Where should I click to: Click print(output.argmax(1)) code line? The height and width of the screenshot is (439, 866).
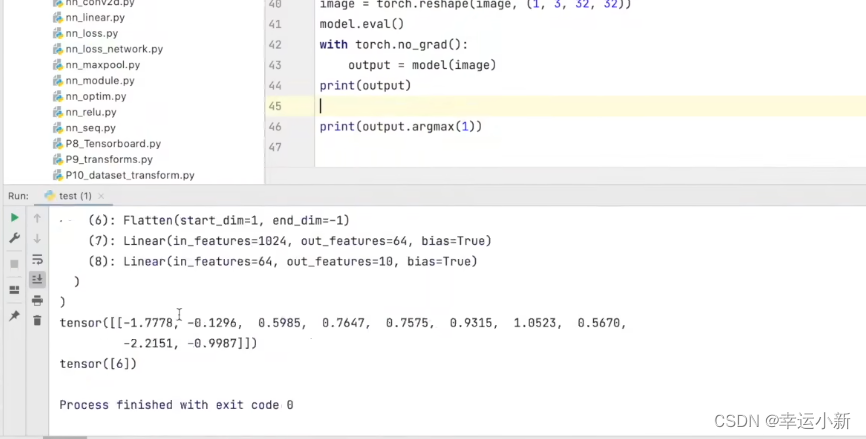coord(400,126)
